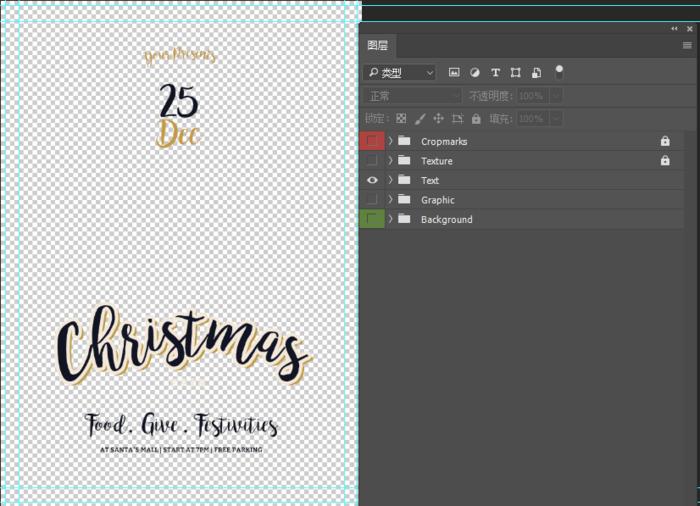This screenshot has height=506, width=700.
Task: Click the adjustment layer filter icon
Action: 475,73
